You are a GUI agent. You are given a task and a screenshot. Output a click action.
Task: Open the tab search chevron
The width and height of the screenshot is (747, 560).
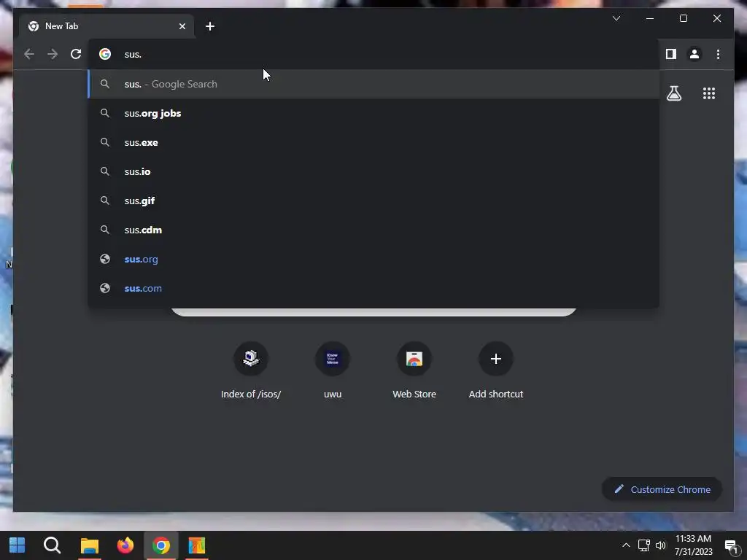(x=616, y=18)
